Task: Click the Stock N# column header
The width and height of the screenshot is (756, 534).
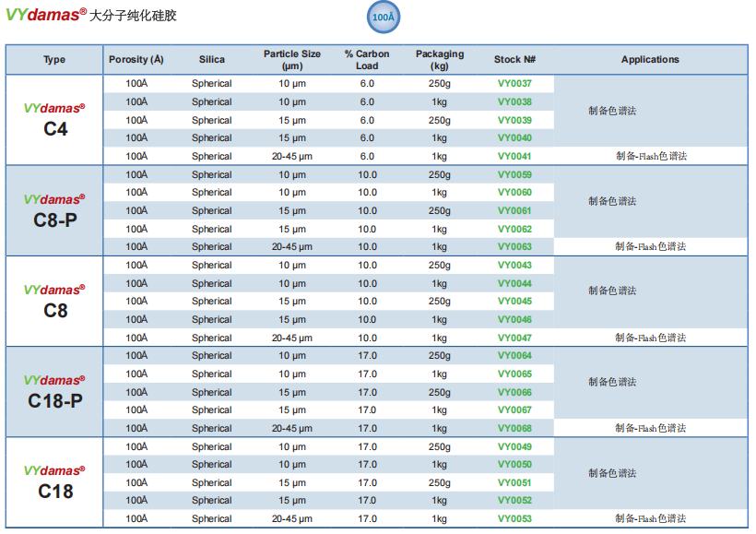Action: pyautogui.click(x=514, y=59)
